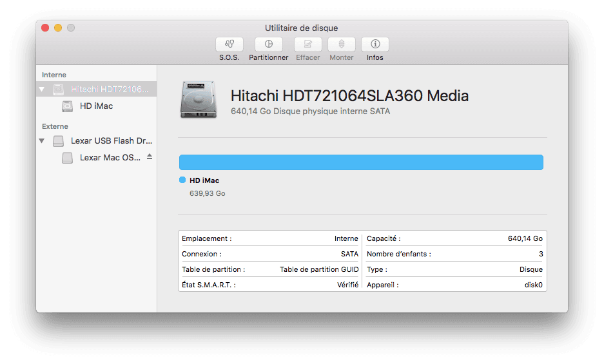Click the Capacité value 640,14 Go
The width and height of the screenshot is (604, 364).
[525, 238]
